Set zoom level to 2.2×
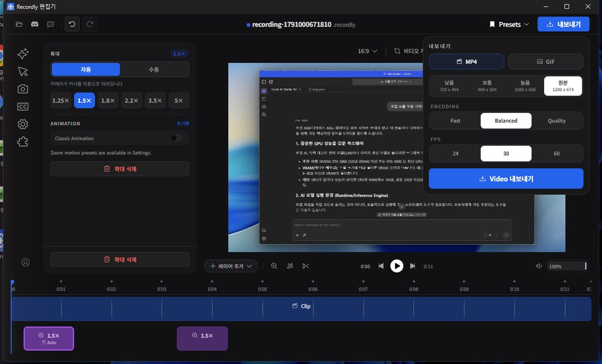The image size is (602, 364). point(132,101)
